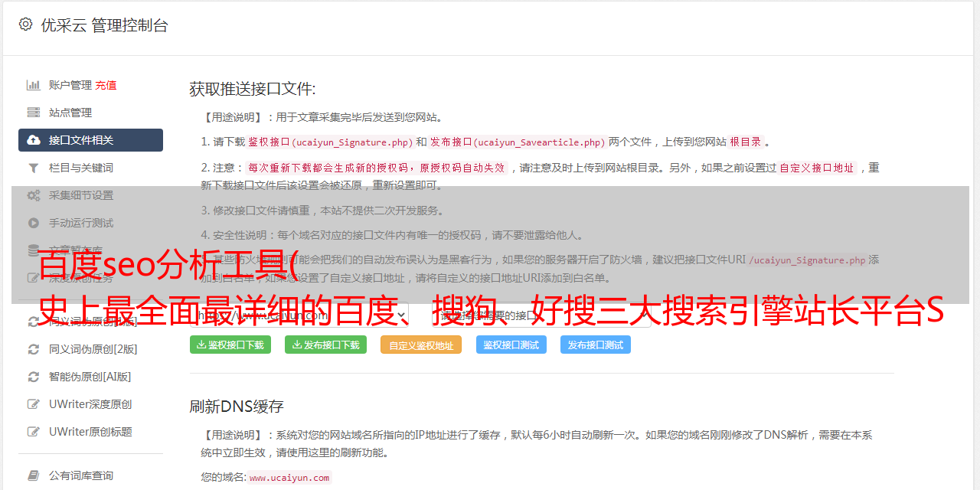The width and height of the screenshot is (980, 490).
Task: Click the green 鉴权接口下载 button
Action: 230,345
